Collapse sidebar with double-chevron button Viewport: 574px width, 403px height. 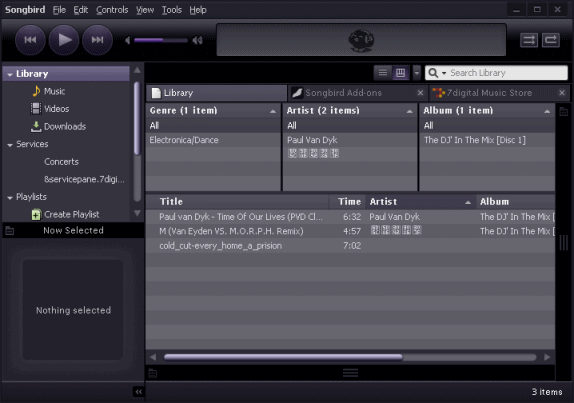pos(138,392)
